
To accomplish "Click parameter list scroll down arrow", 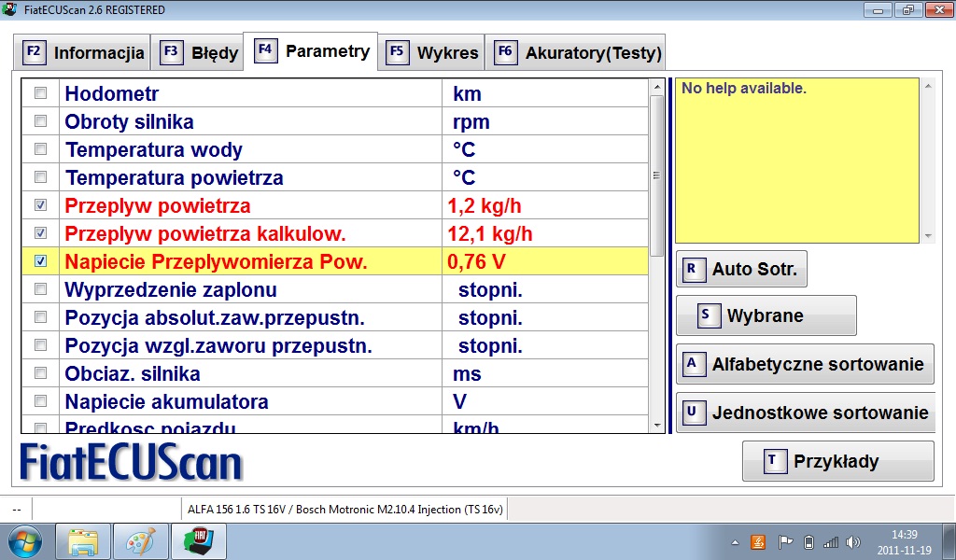I will (x=656, y=426).
